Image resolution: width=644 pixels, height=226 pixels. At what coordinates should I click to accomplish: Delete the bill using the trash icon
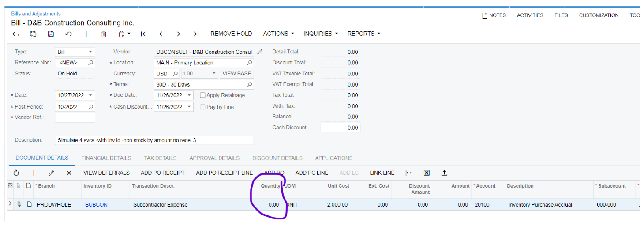tap(104, 34)
